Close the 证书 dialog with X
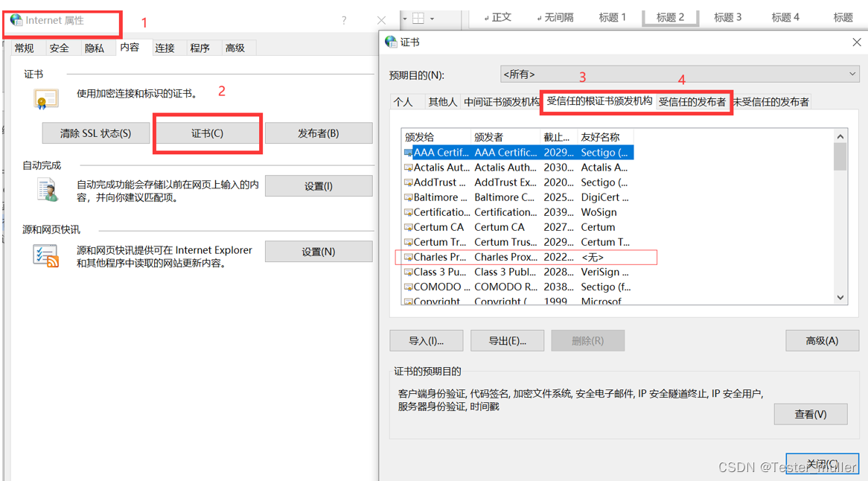Screen dimensions: 868x481 click(x=856, y=42)
